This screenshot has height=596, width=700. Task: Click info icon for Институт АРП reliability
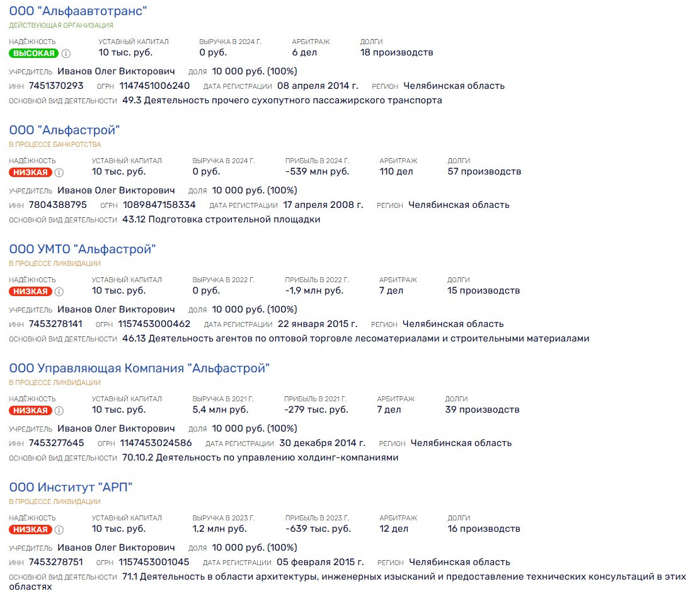pyautogui.click(x=59, y=530)
